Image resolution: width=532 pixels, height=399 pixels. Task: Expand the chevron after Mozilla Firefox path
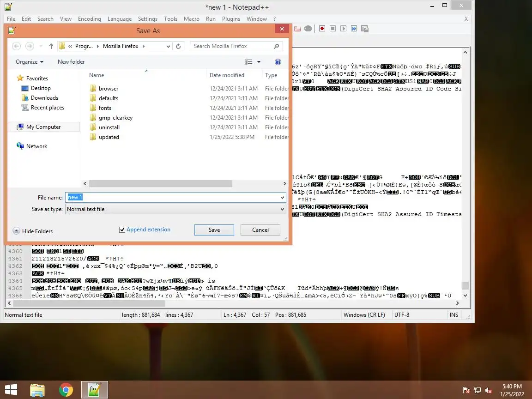tap(144, 46)
